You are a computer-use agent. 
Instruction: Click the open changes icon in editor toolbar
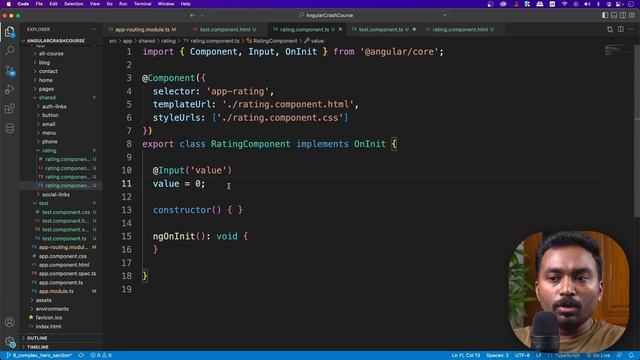pos(610,29)
